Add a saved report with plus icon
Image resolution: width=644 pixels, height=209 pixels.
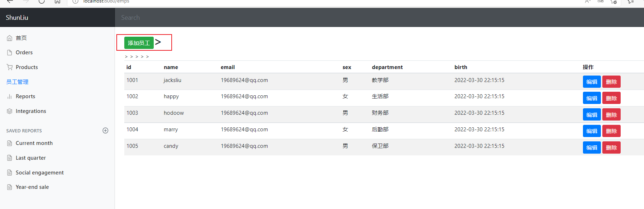(105, 131)
